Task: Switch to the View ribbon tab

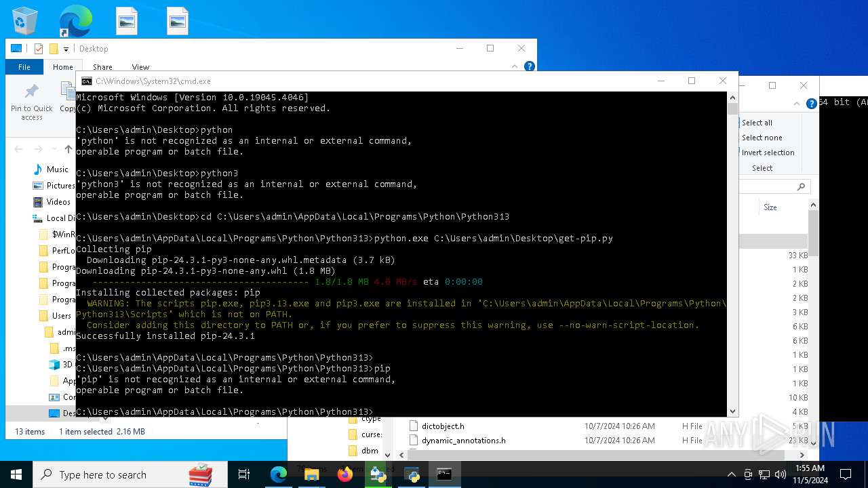Action: tap(140, 67)
